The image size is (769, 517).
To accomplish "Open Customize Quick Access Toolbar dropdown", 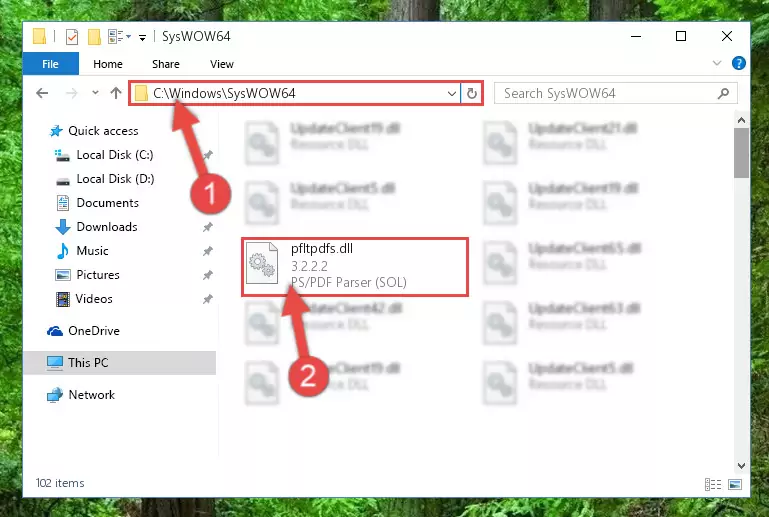I will pos(142,37).
